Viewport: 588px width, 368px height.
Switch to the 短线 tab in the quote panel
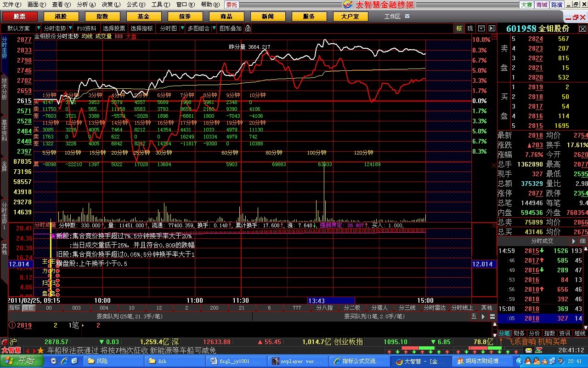click(x=580, y=333)
